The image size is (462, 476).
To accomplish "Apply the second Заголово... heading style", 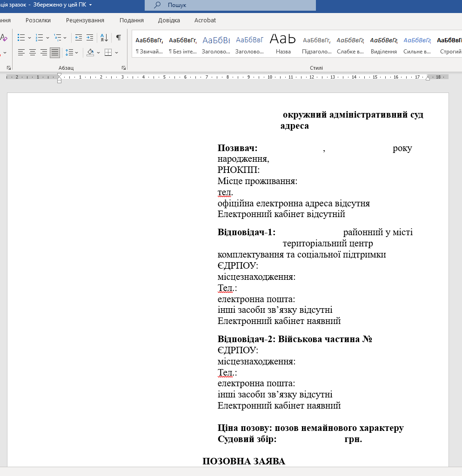I will tap(249, 44).
